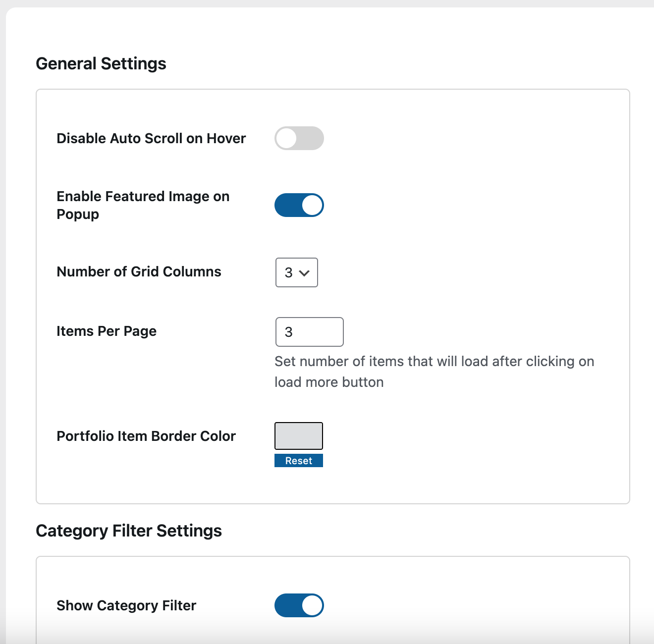Click the "Portfolio Item Border Color" label
The height and width of the screenshot is (644, 654).
[146, 436]
